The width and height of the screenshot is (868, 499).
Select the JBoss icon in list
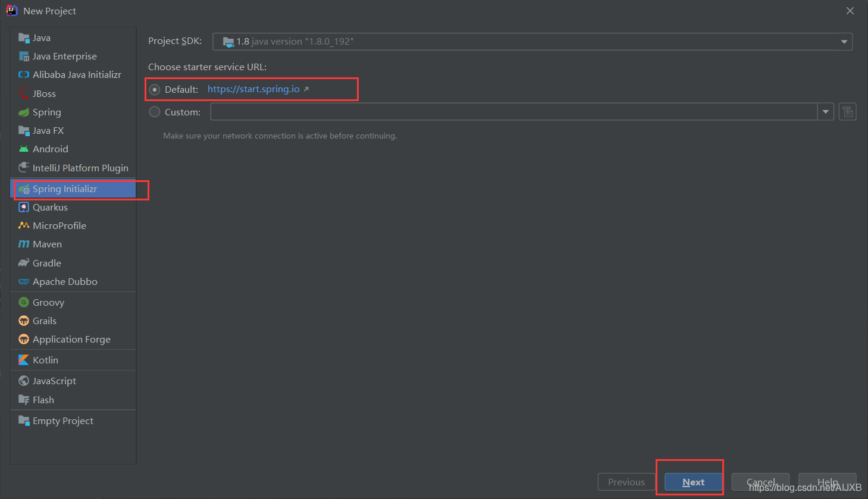pos(24,93)
